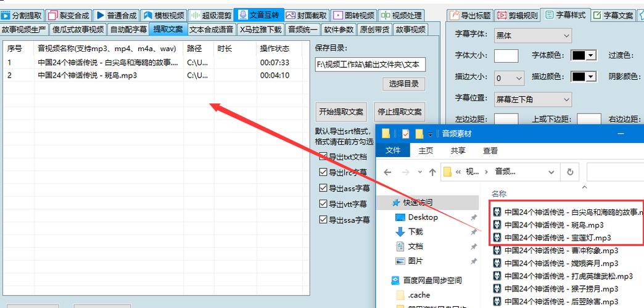Toggle 导出vtt字幕 checkbox

click(323, 204)
